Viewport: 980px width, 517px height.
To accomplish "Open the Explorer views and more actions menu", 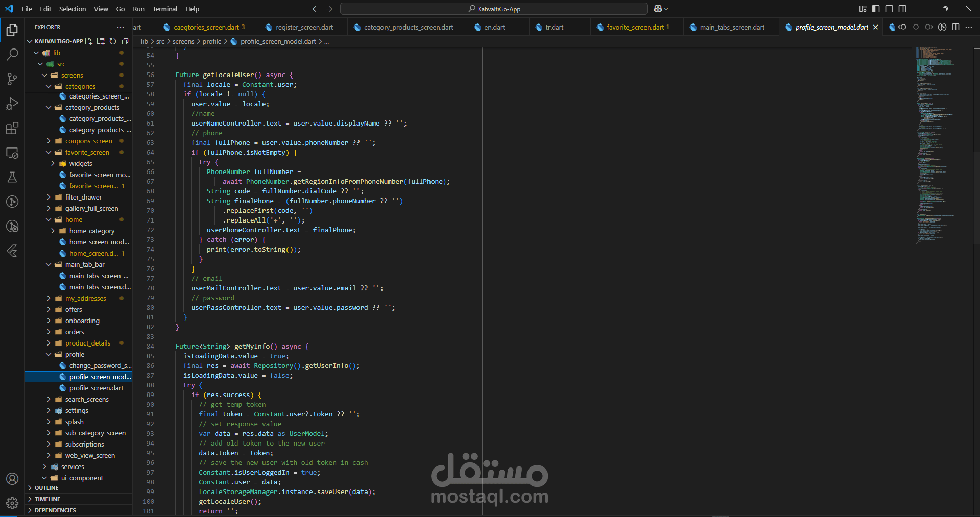I will click(x=121, y=27).
